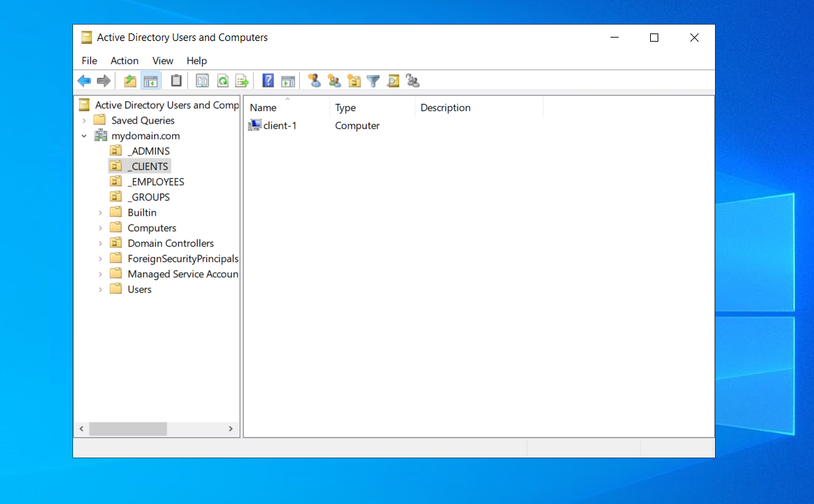Open the View menu
This screenshot has width=814, height=504.
tap(163, 61)
